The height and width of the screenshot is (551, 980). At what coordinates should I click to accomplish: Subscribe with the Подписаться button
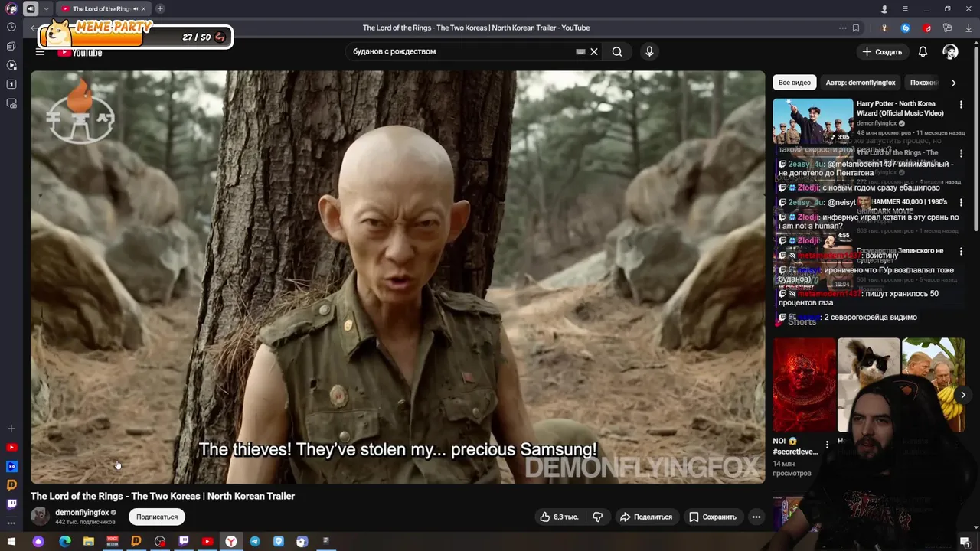tap(157, 517)
